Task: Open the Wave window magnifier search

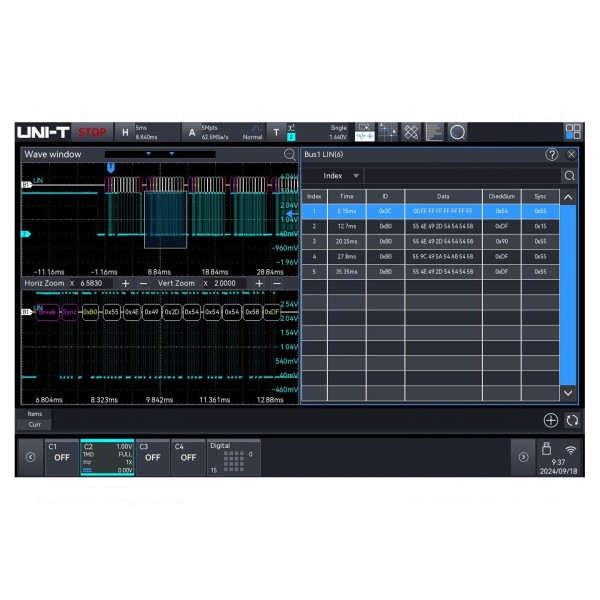Action: (290, 155)
